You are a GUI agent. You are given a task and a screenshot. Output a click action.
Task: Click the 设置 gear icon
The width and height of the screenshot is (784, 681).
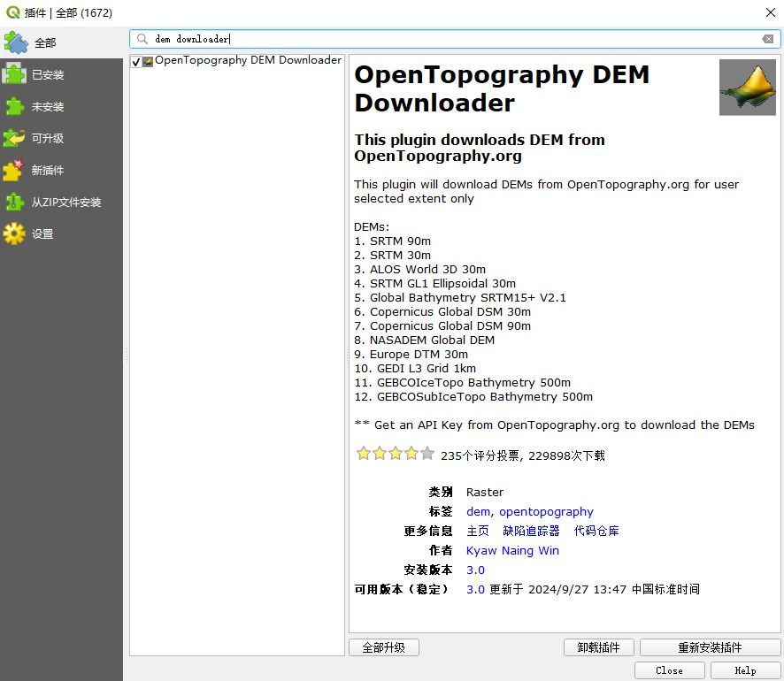pyautogui.click(x=14, y=233)
